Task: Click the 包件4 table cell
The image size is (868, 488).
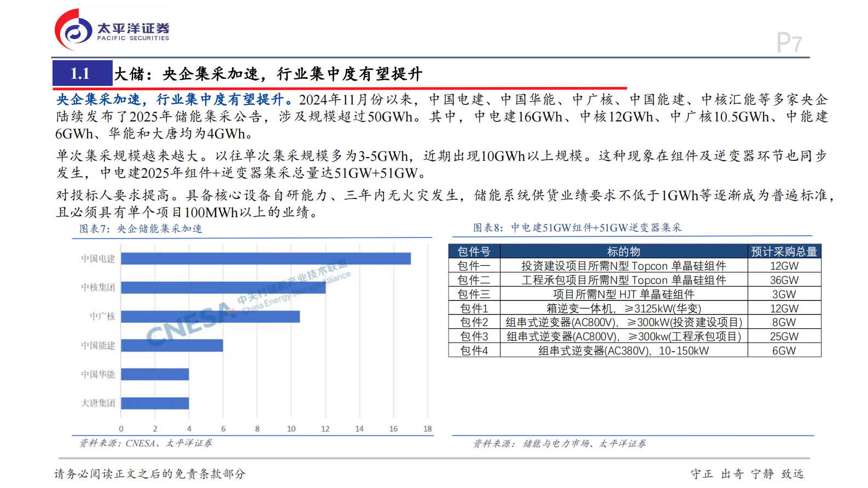Action: pyautogui.click(x=474, y=351)
